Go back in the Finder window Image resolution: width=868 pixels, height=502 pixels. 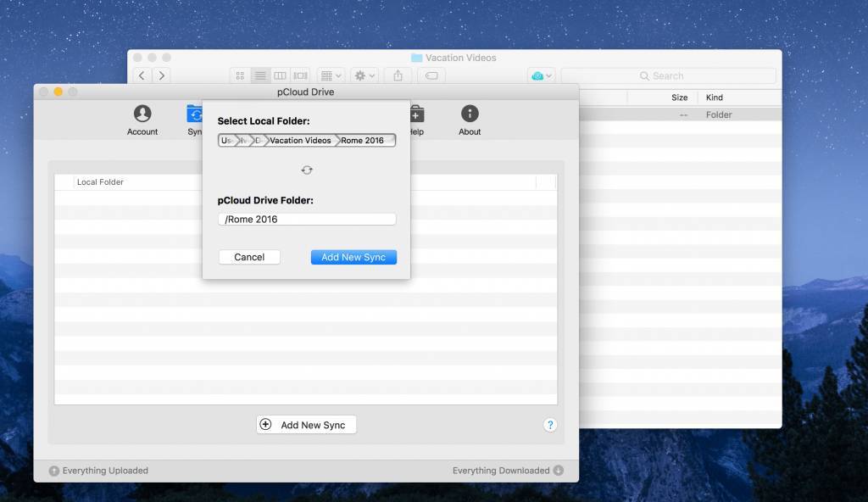[142, 75]
